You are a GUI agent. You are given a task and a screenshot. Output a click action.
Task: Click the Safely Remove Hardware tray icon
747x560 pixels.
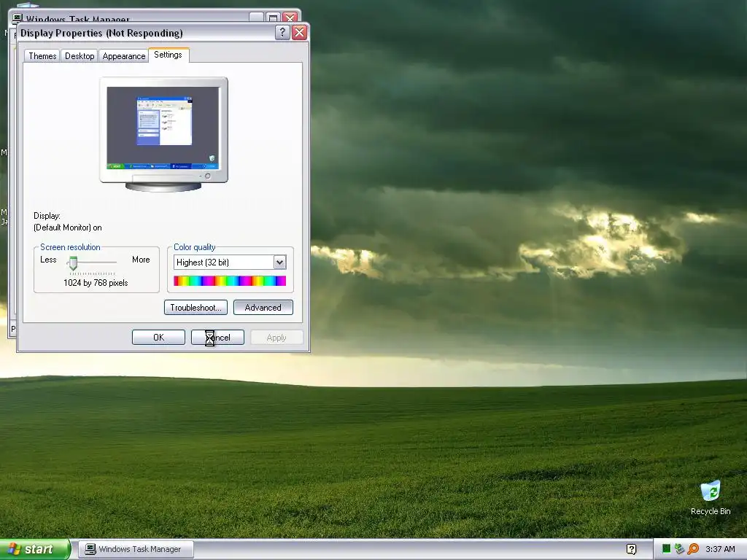679,549
